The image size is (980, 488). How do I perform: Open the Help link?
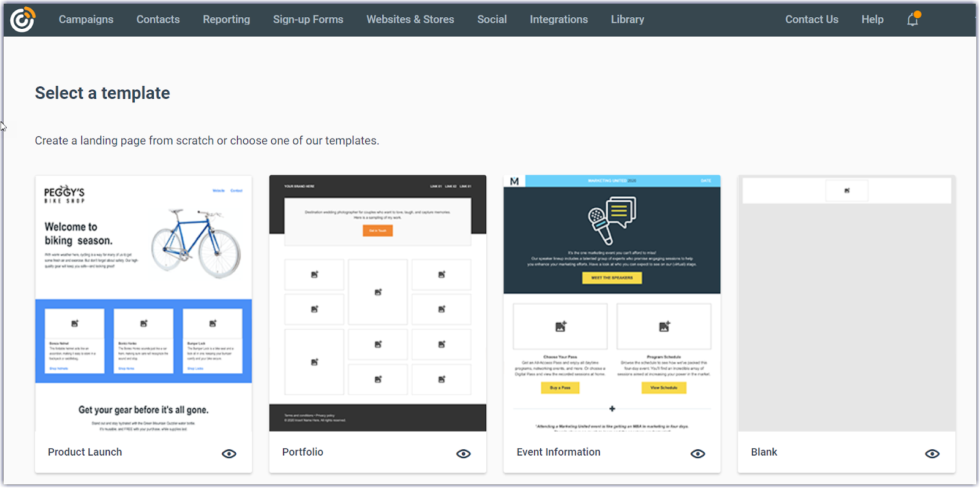872,20
